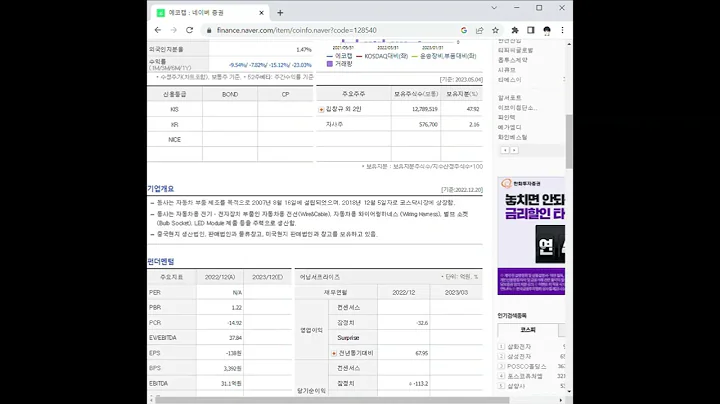This screenshot has height=404, width=720.
Task: Open 메가엠디 in the sidebar list
Action: click(x=509, y=127)
